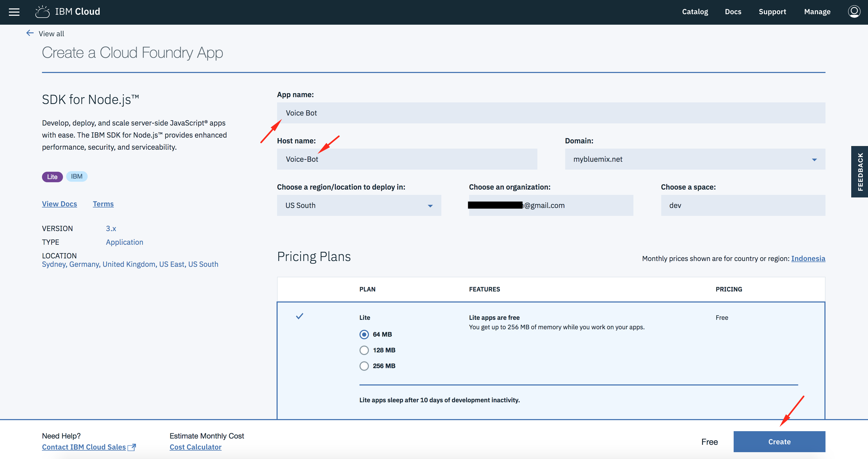
Task: Click the FEATURES column header
Action: [x=484, y=289]
